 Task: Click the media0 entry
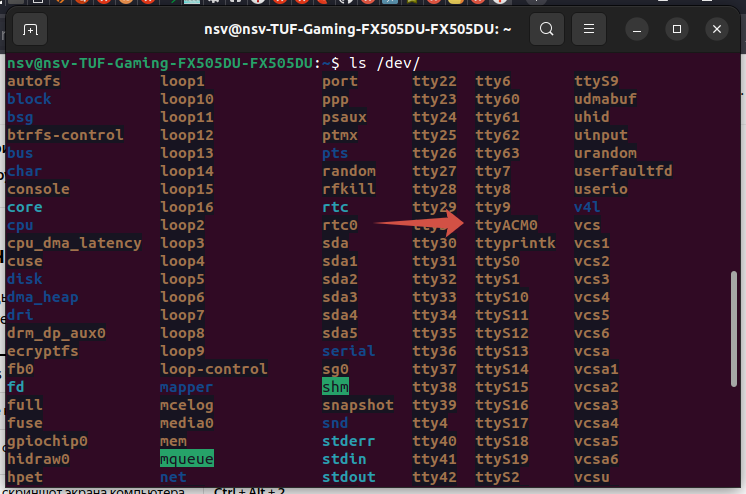coord(186,423)
